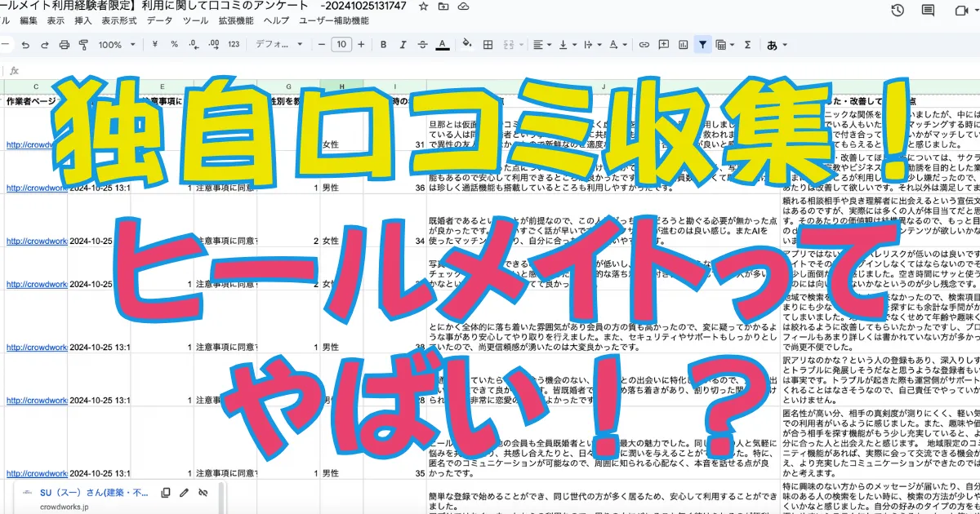Viewport: 980px width, 514px height.
Task: Check cloud save status icon
Action: point(464,6)
